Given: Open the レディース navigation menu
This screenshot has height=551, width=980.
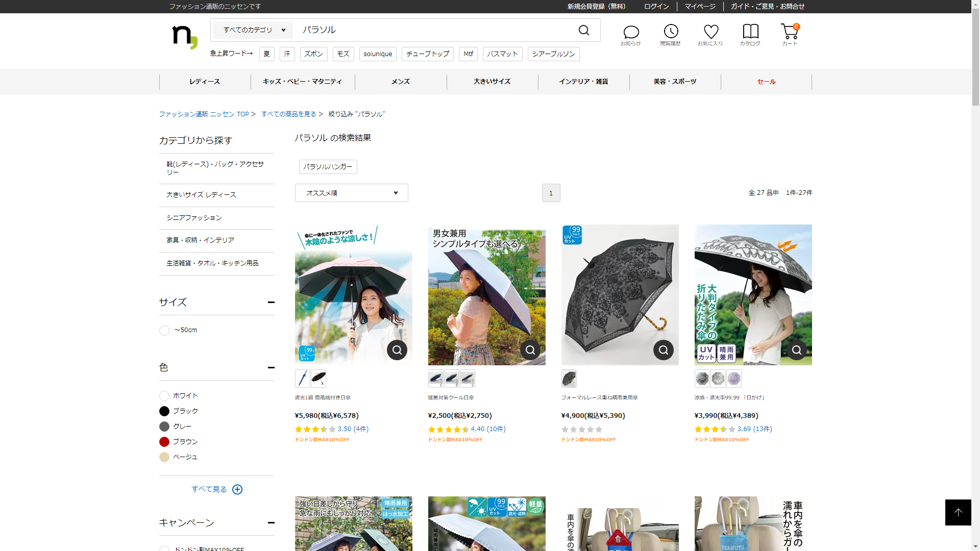Looking at the screenshot, I should pos(205,82).
